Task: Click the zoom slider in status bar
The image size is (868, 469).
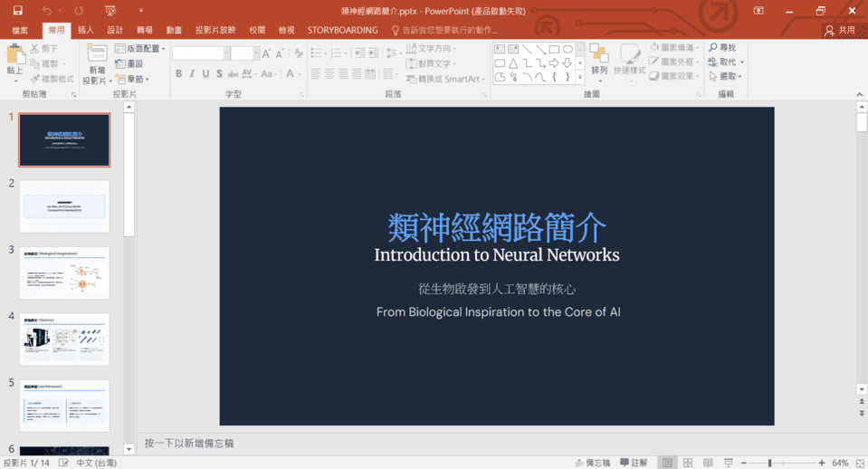Action: [769, 463]
